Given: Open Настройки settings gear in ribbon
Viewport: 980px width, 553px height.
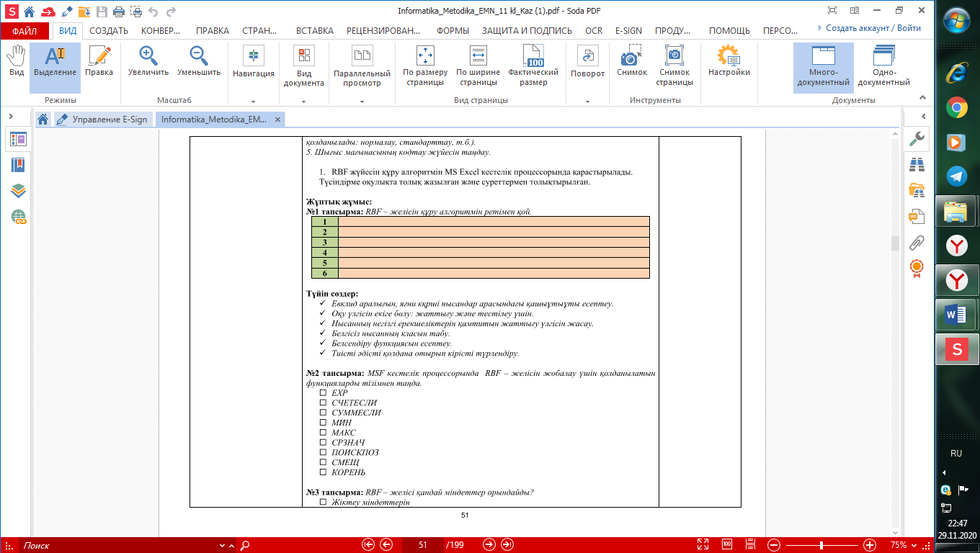Looking at the screenshot, I should 729,60.
